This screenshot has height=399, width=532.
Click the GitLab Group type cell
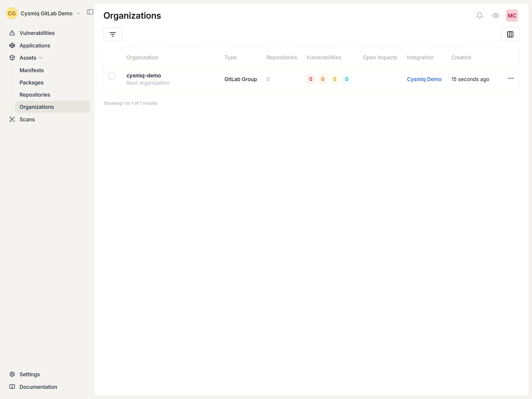(x=241, y=79)
